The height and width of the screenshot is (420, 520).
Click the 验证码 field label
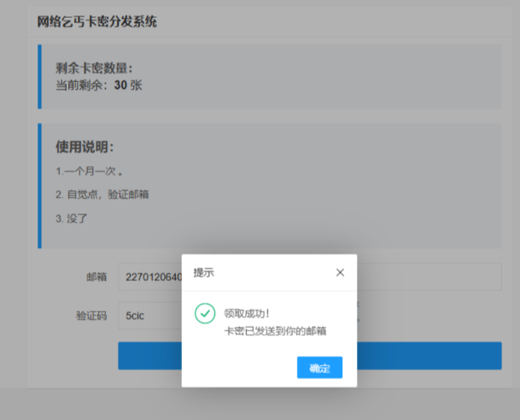[x=91, y=315]
